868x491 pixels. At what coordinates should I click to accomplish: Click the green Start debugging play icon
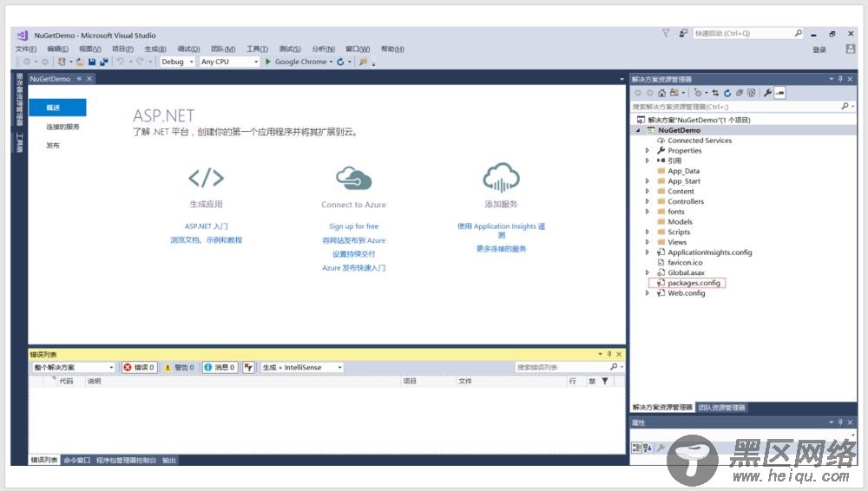tap(268, 62)
